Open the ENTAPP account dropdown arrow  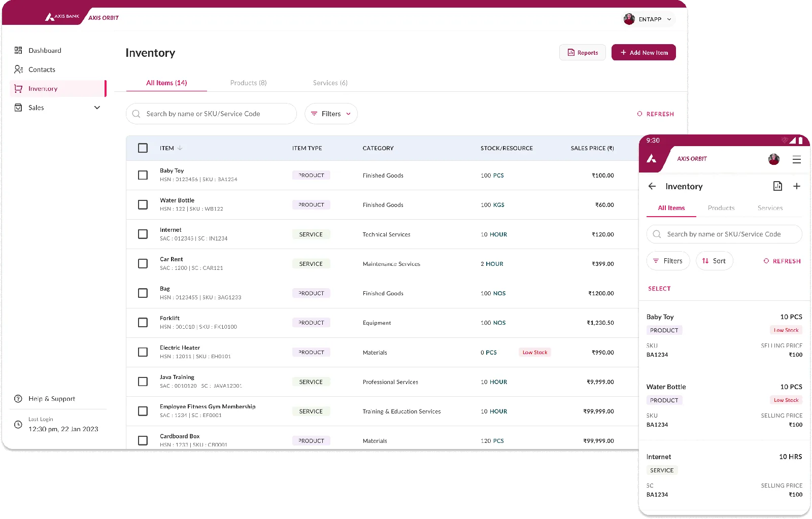click(x=669, y=19)
